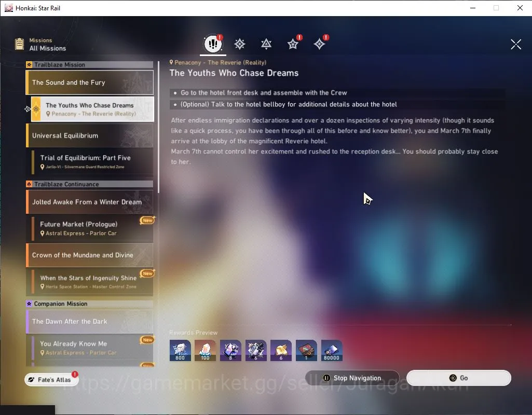Select The Youths Who Chase Dreams mission
532x415 pixels.
pos(92,109)
